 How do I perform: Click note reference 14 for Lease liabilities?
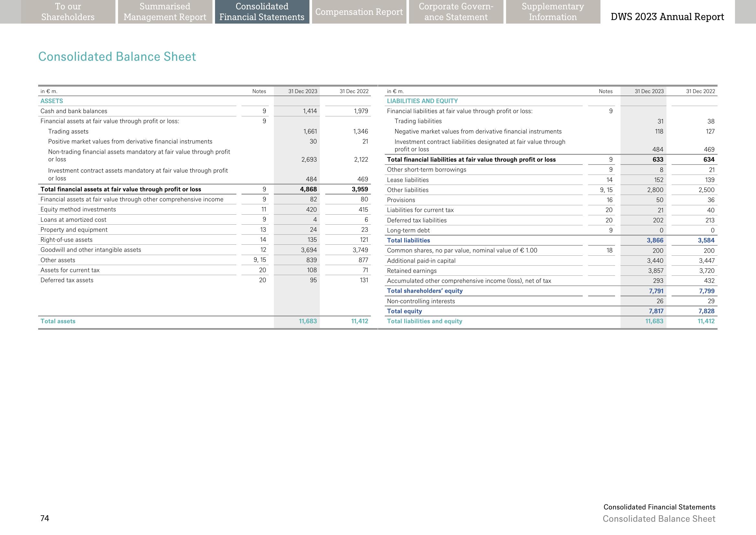click(609, 180)
